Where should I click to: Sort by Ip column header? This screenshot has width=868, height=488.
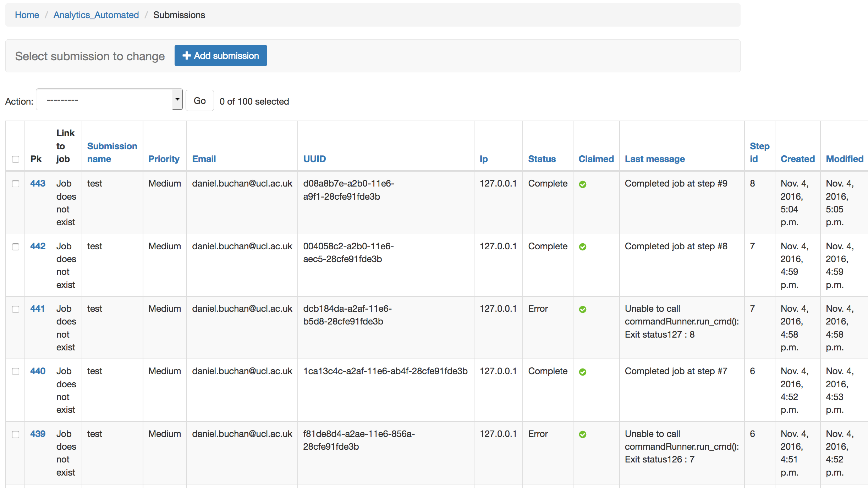tap(484, 159)
